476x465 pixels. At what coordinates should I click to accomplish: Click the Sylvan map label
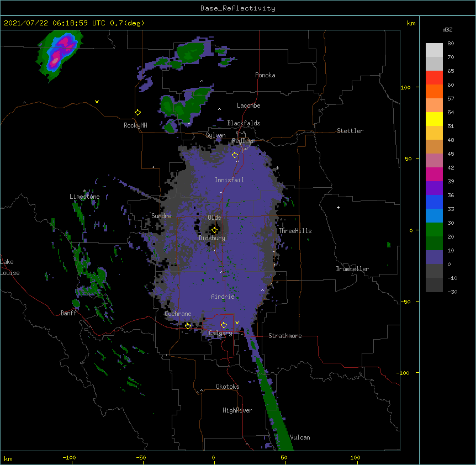click(x=215, y=135)
